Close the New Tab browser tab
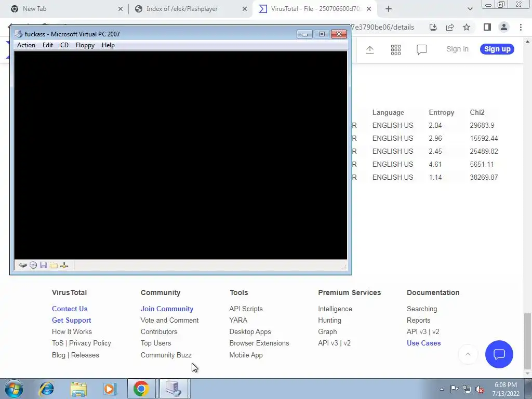This screenshot has width=532, height=399. click(x=121, y=9)
